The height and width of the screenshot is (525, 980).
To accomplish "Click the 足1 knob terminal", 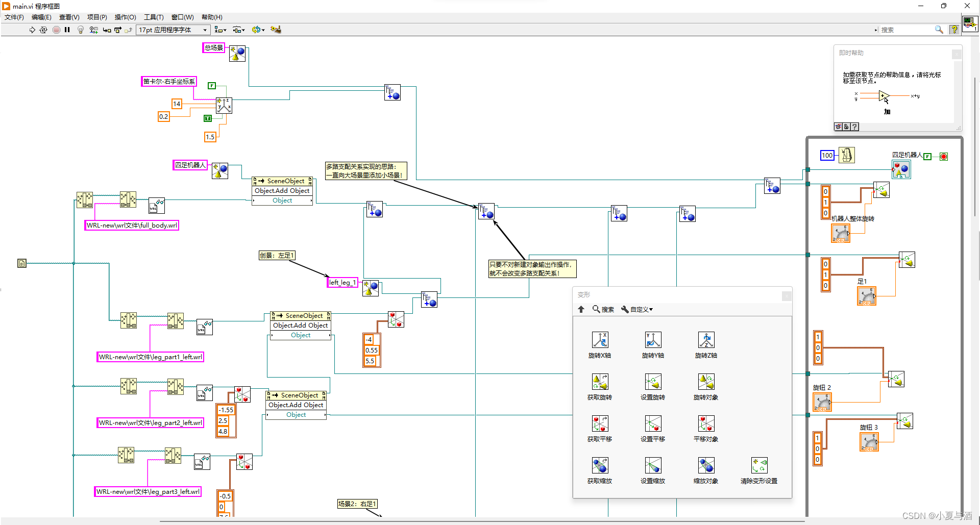I will point(867,296).
